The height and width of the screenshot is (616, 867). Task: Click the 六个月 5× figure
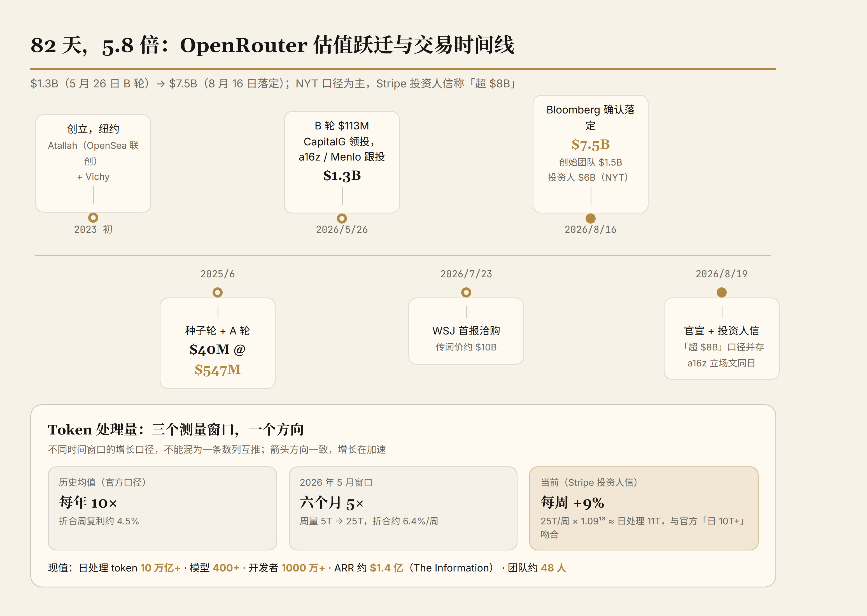pos(332,503)
